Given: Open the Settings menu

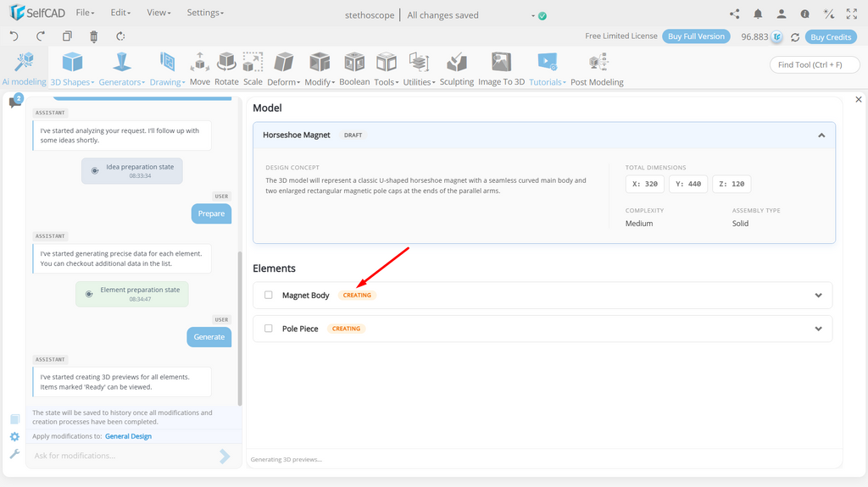Looking at the screenshot, I should click(205, 12).
